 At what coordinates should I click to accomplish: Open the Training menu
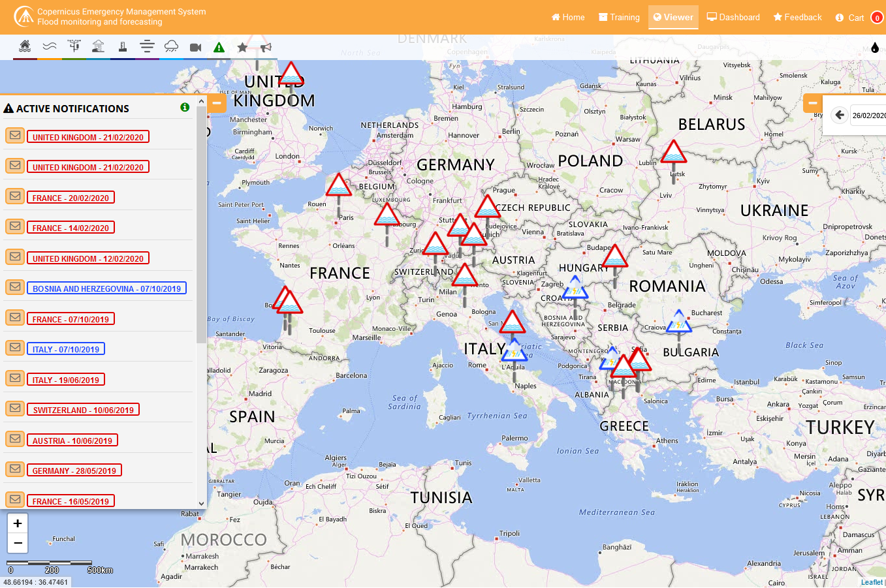click(619, 18)
